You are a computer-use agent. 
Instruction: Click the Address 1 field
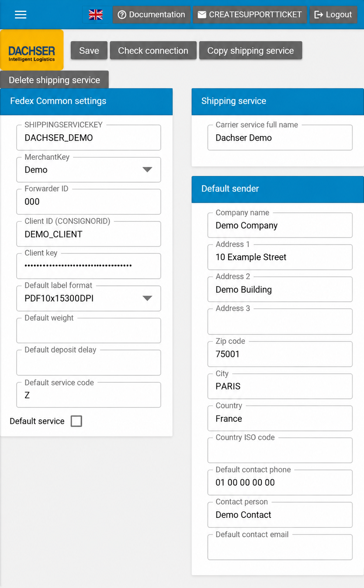(280, 257)
